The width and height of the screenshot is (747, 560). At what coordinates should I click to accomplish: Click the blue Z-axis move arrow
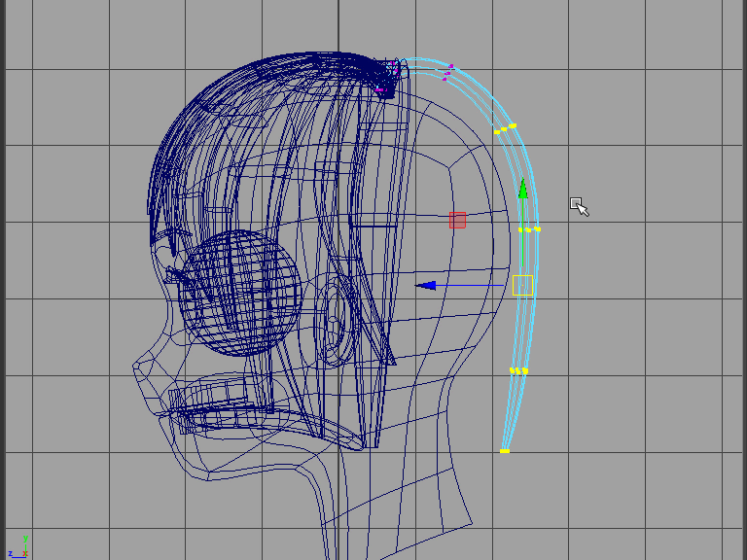[426, 285]
